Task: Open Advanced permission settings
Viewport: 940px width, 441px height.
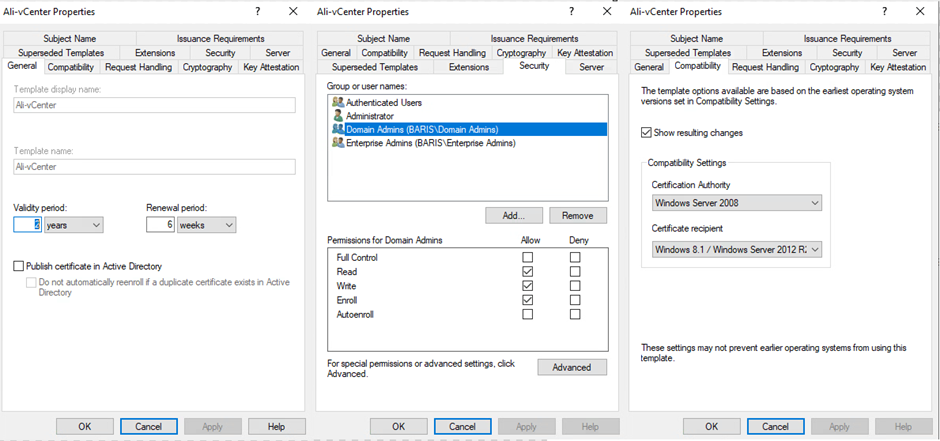Action: pos(571,367)
